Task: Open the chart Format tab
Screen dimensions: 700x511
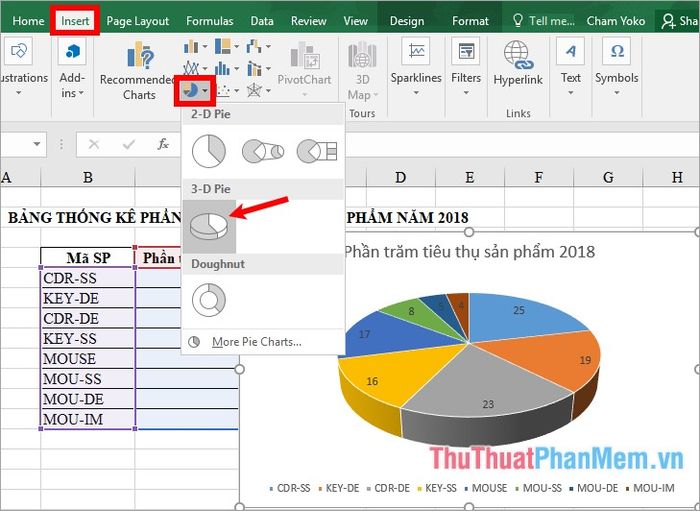Action: pyautogui.click(x=470, y=21)
